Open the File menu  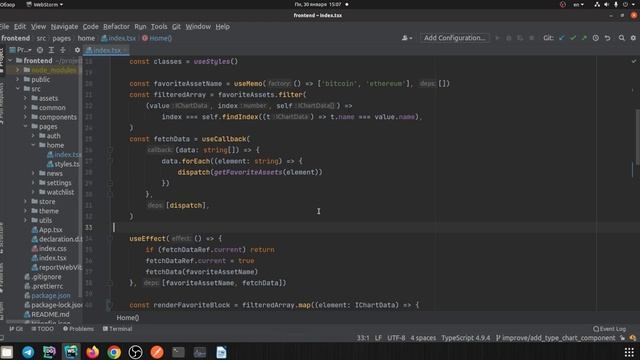(4, 27)
